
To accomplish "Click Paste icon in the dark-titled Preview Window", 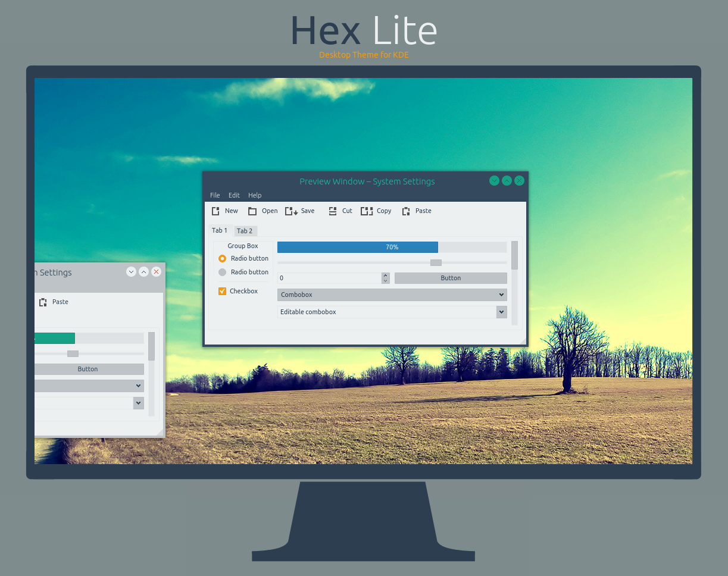I will point(406,211).
